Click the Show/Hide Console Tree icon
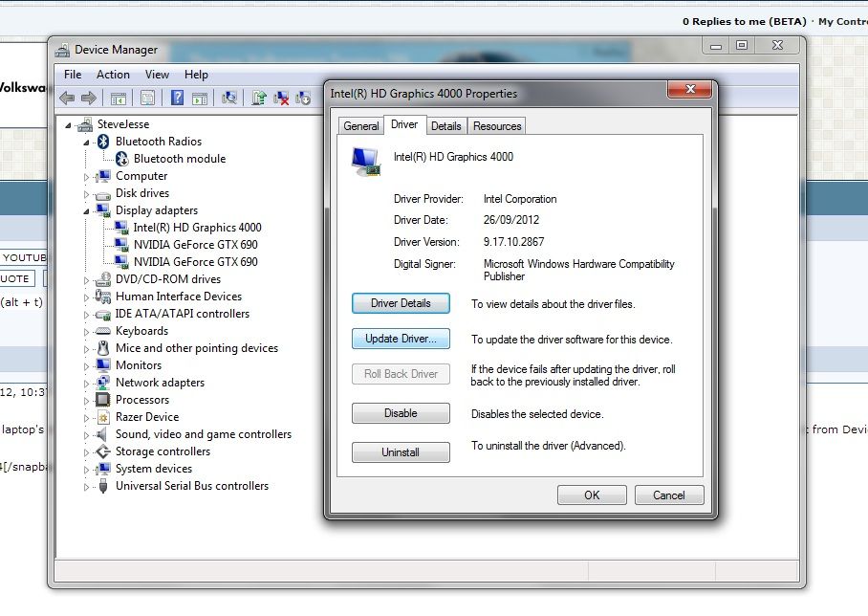Viewport: 868px width, 616px height. tap(119, 98)
